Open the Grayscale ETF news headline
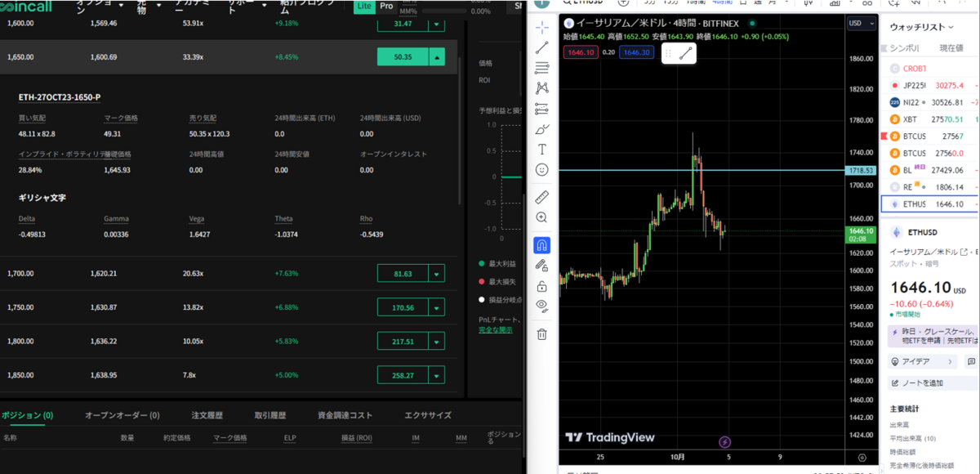 pos(933,336)
